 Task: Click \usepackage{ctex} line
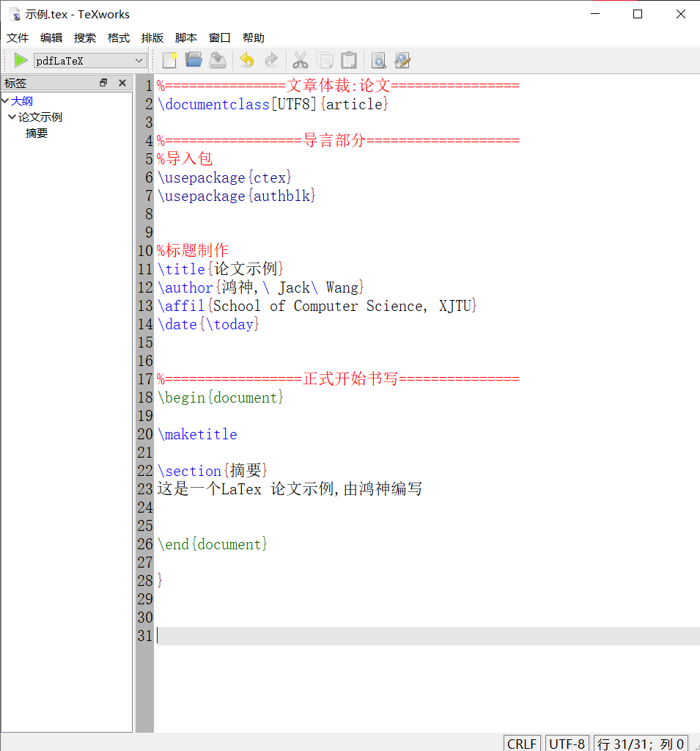[224, 177]
